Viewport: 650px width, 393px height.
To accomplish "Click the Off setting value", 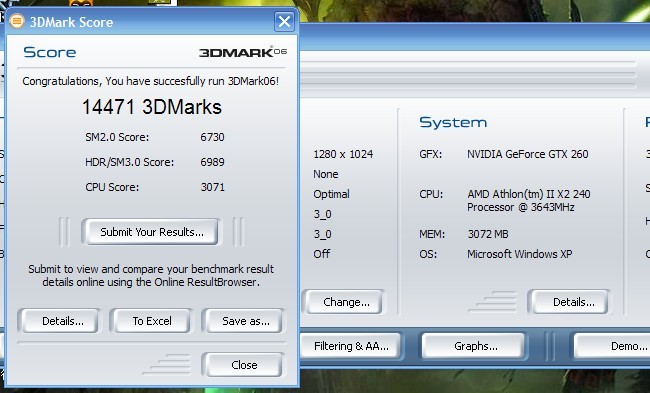I will click(x=322, y=254).
